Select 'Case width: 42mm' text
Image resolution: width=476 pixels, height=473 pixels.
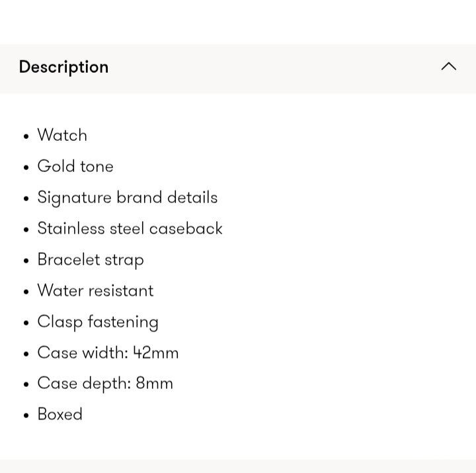click(108, 353)
